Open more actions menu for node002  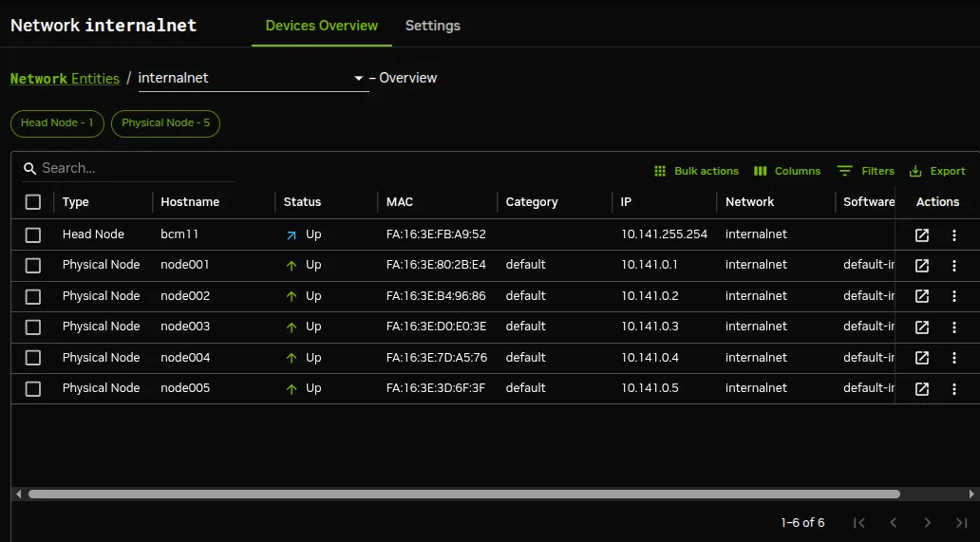pos(953,296)
